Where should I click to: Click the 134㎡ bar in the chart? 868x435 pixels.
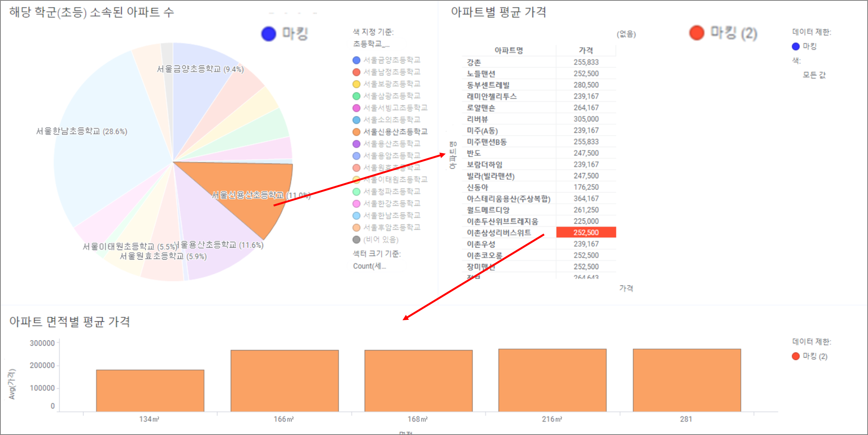[x=150, y=390]
